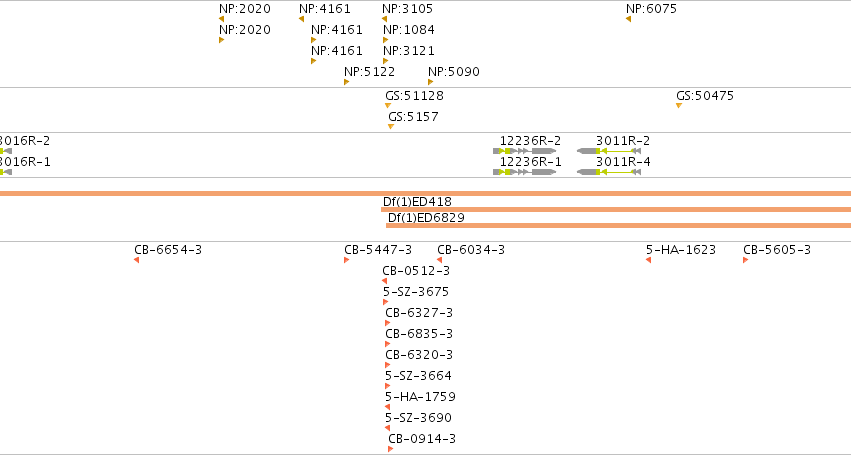Open the 5-SZ-3690 insertion

pyautogui.click(x=388, y=428)
